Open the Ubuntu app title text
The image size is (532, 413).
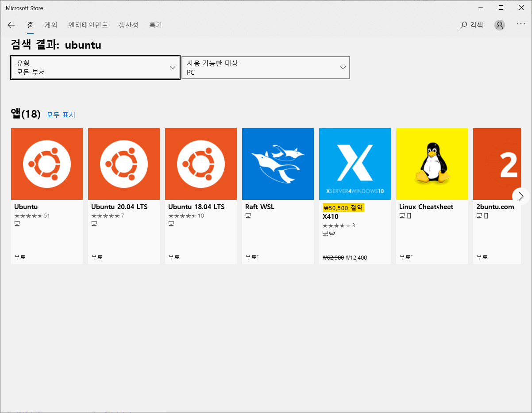[x=26, y=206]
